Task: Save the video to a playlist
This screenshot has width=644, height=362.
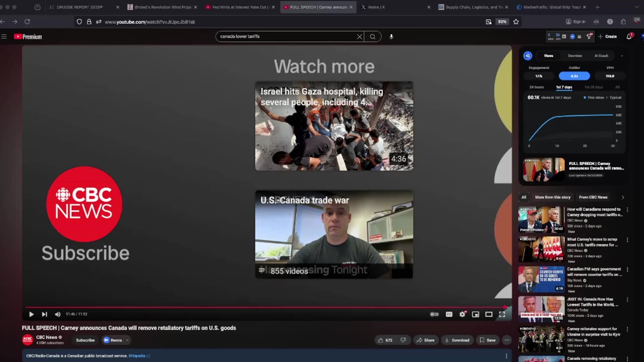Action: pos(488,340)
